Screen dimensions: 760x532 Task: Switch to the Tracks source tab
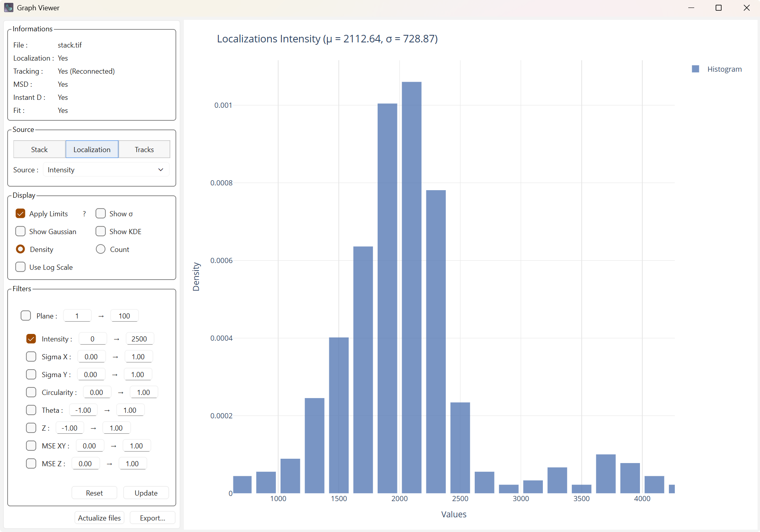click(144, 149)
